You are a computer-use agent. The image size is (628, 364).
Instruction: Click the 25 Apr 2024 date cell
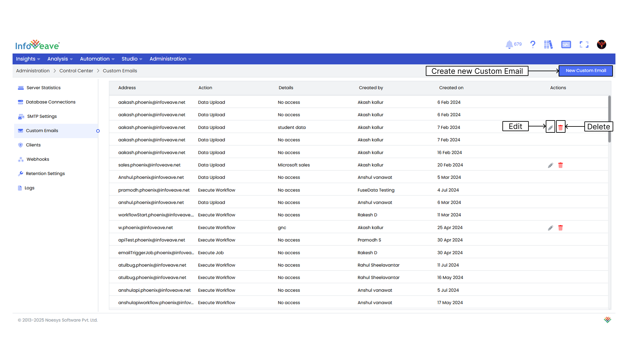click(450, 228)
